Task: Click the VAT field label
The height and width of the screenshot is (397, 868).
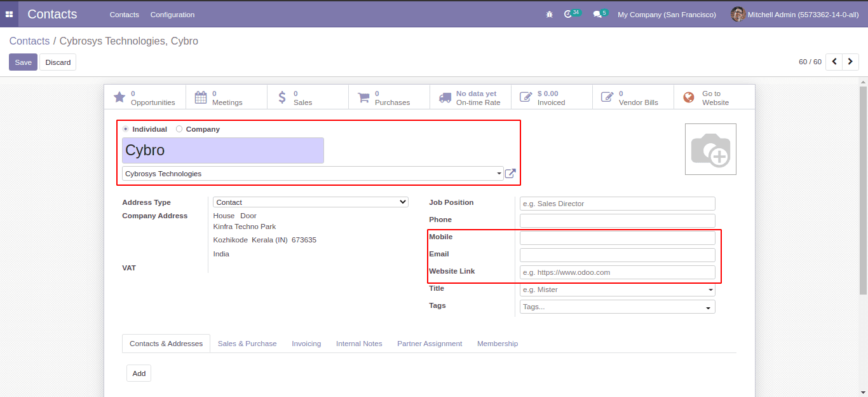Action: pyautogui.click(x=129, y=268)
